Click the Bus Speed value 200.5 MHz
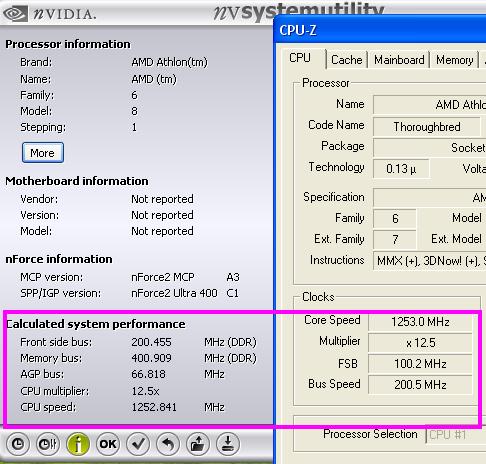 coord(420,385)
